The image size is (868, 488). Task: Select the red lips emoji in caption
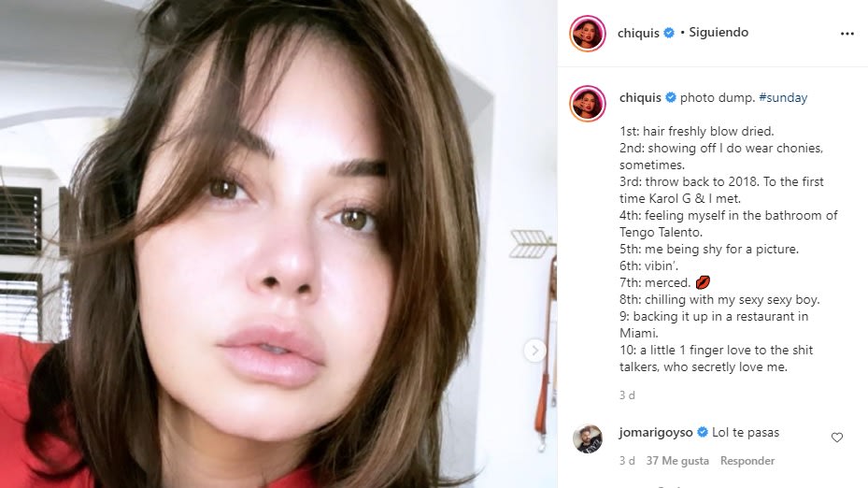point(703,283)
